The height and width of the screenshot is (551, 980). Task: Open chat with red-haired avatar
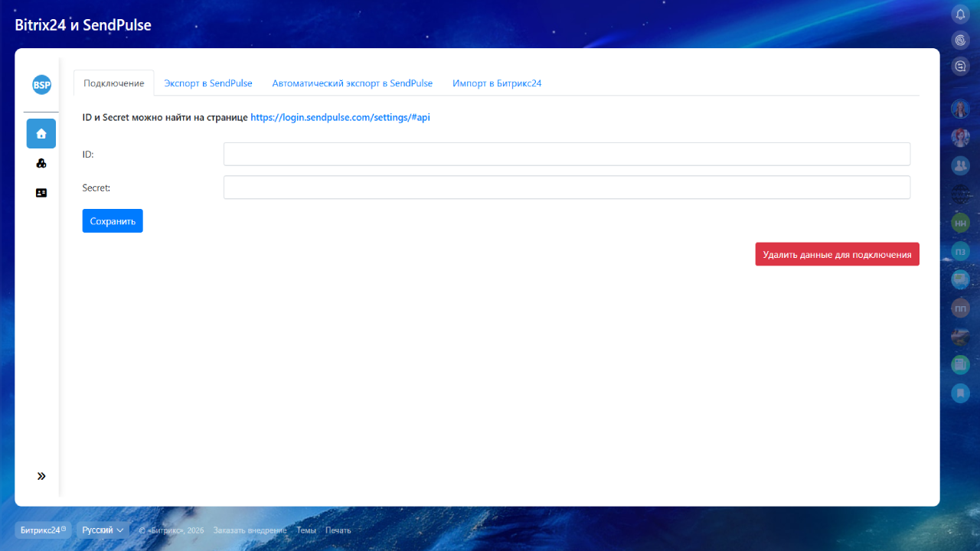point(960,138)
